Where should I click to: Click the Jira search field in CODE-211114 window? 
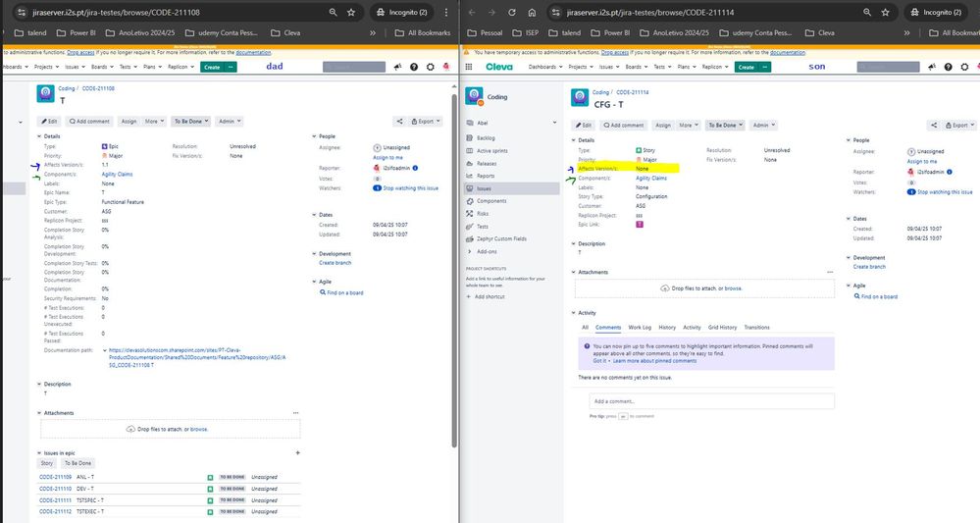pyautogui.click(x=888, y=67)
